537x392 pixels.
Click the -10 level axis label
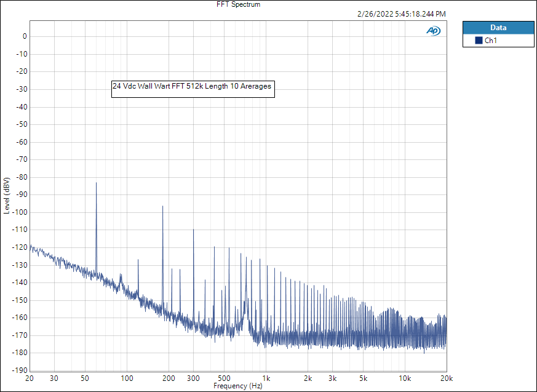click(22, 54)
